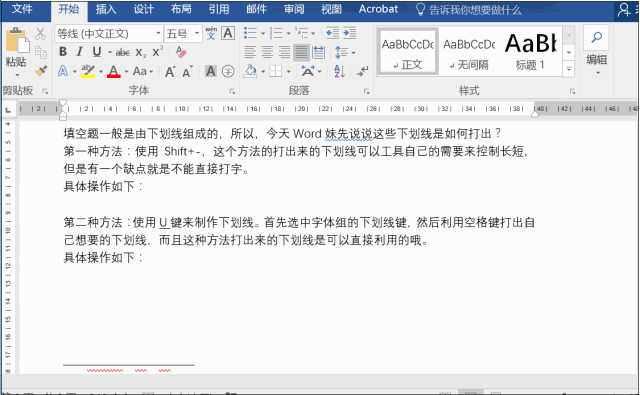This screenshot has width=640, height=395.
Task: Apply the 无间隔 style
Action: [x=469, y=51]
